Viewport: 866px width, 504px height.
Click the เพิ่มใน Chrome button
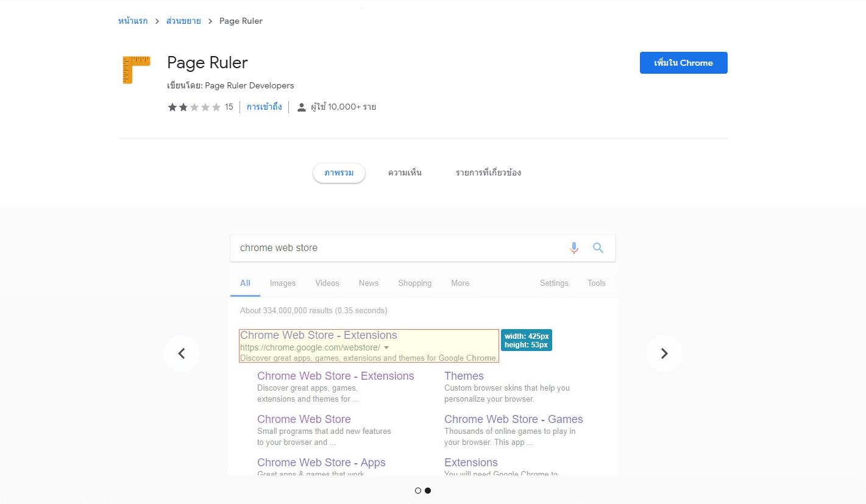pyautogui.click(x=683, y=62)
